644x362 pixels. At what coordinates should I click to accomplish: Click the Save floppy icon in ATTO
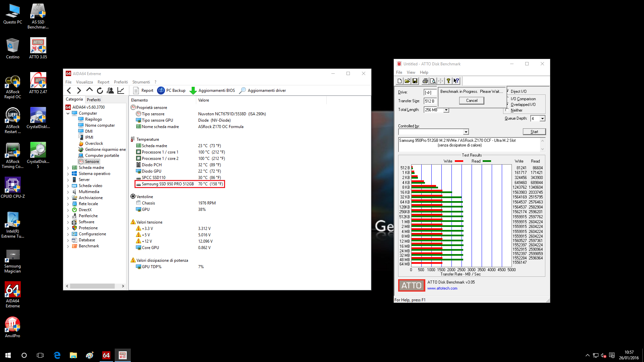click(415, 81)
